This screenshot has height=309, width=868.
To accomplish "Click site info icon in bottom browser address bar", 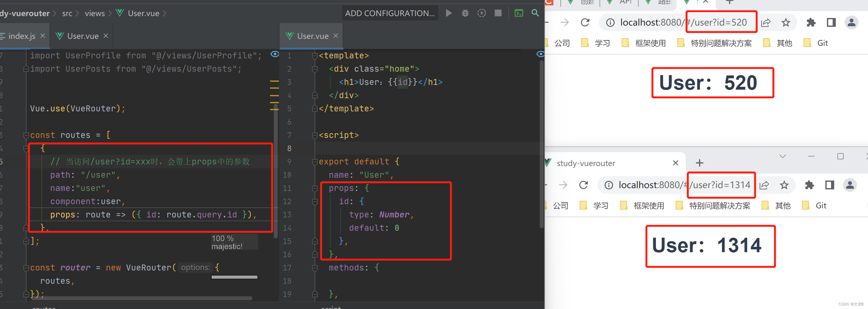I will (609, 185).
